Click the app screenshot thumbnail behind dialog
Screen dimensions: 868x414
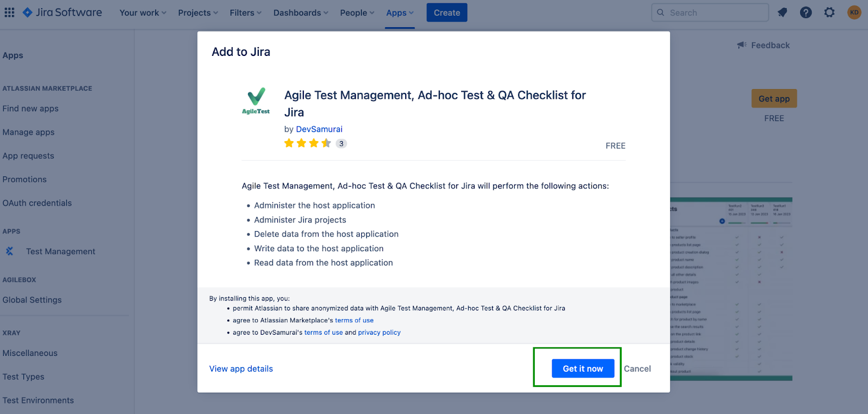[731, 289]
